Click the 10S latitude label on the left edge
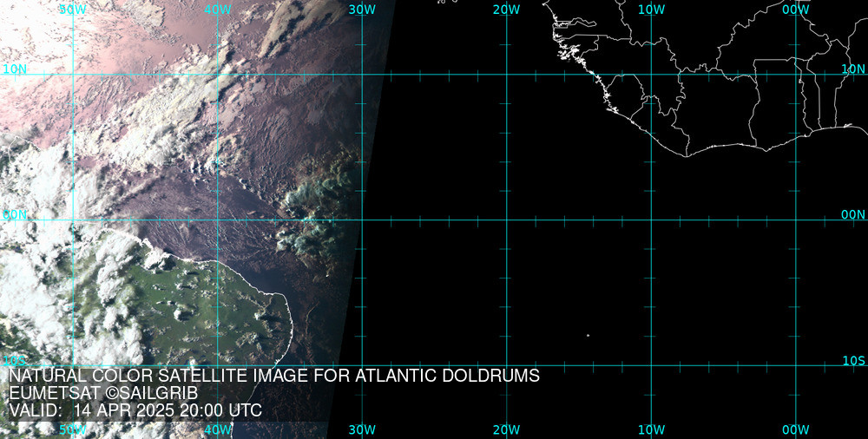The width and height of the screenshot is (868, 439). 15,361
